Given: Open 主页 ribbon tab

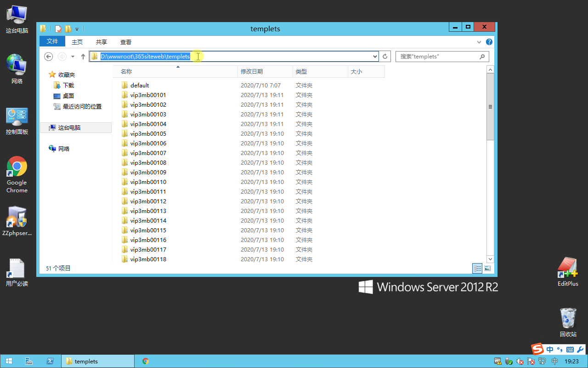Looking at the screenshot, I should tap(77, 42).
